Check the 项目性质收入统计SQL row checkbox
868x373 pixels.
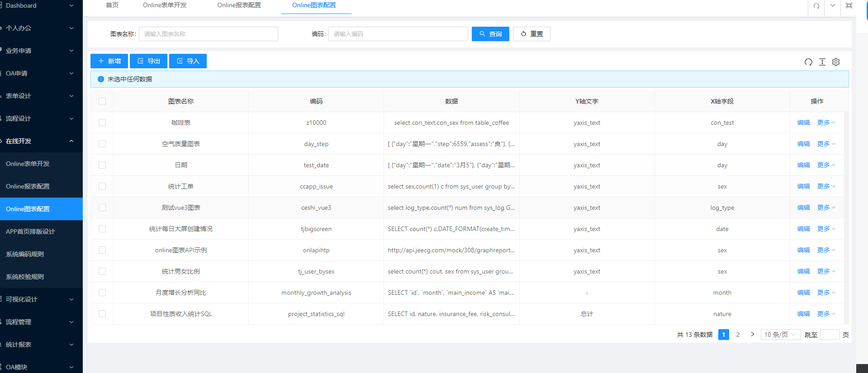click(x=102, y=314)
